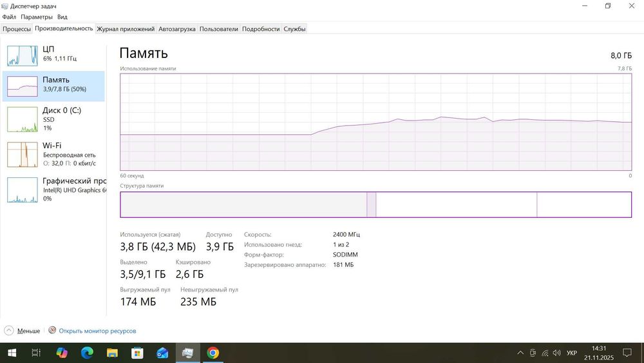Click the Память label in sidebar
644x363 pixels.
(56, 80)
